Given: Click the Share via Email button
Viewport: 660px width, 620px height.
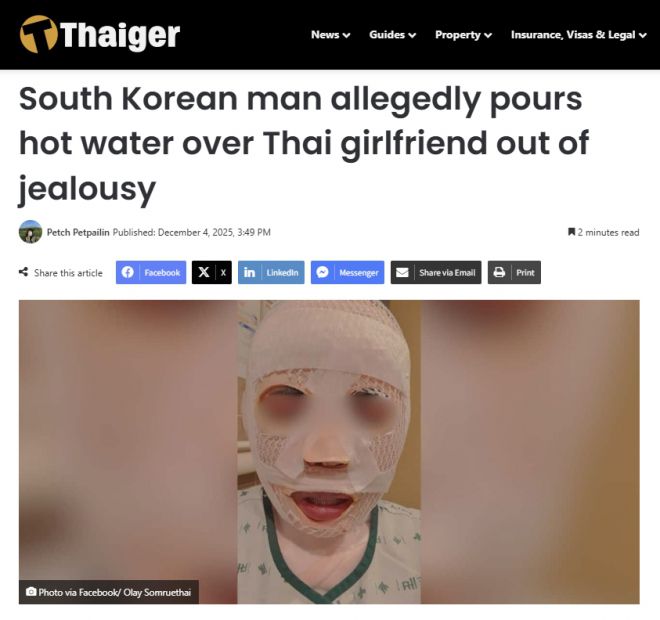Looking at the screenshot, I should [436, 272].
